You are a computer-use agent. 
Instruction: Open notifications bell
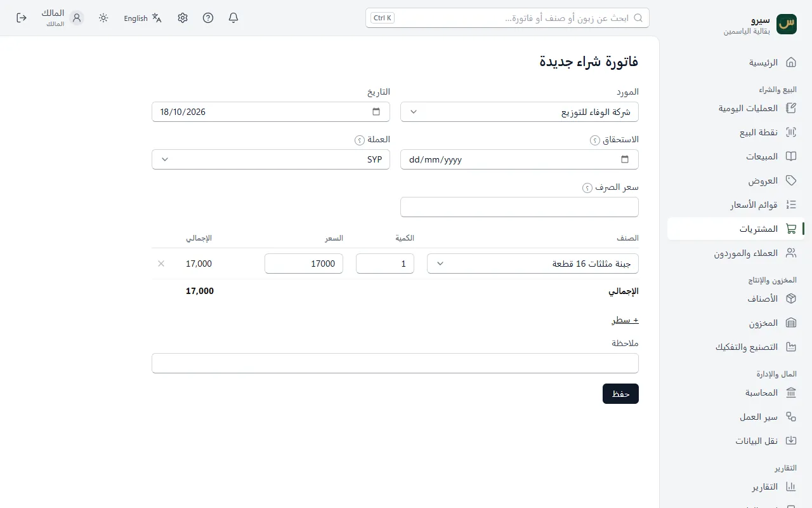point(233,18)
